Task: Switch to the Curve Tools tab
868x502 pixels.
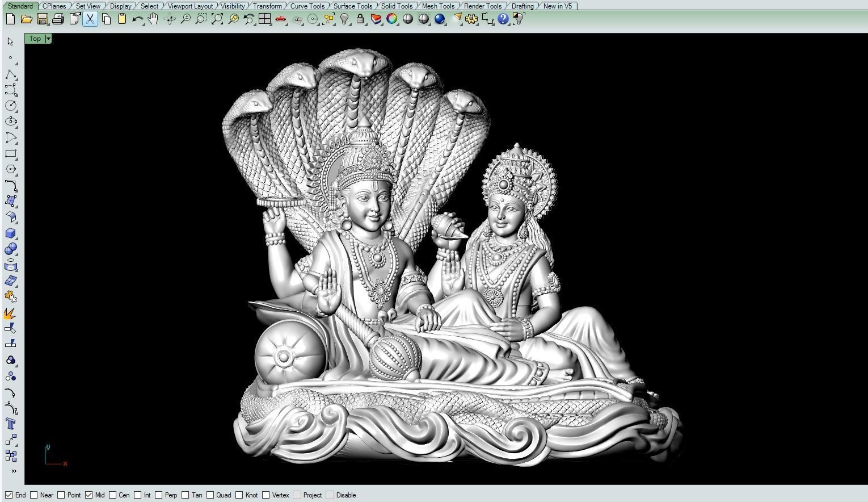Action: point(307,6)
